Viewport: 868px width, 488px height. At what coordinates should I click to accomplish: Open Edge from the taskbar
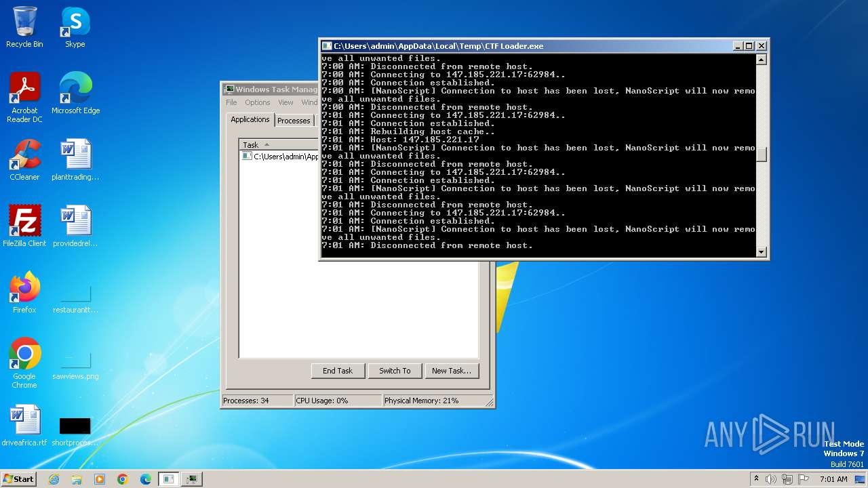[x=146, y=479]
